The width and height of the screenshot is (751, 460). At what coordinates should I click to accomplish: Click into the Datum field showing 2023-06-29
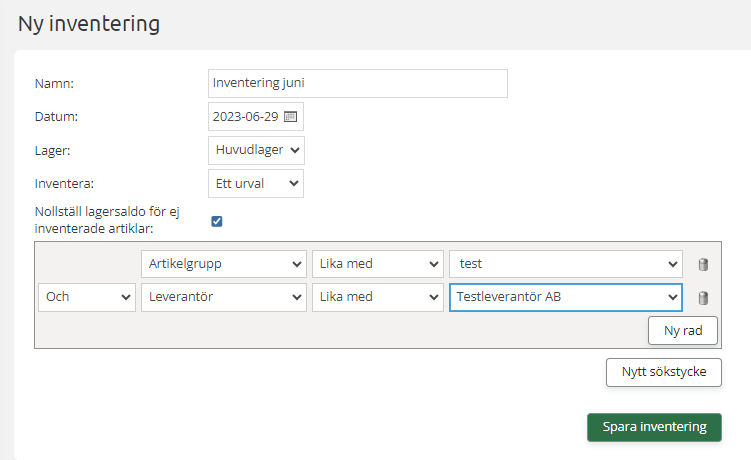[x=246, y=116]
